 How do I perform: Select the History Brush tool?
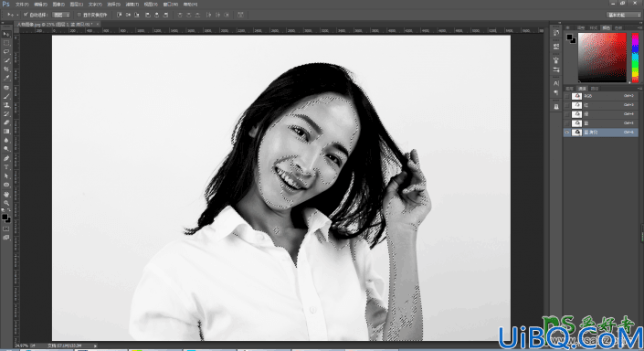click(x=6, y=114)
